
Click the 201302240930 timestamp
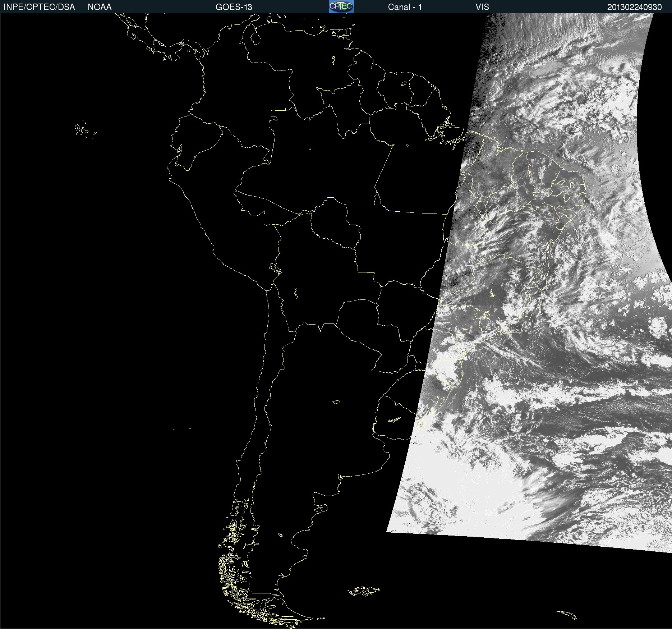[634, 7]
